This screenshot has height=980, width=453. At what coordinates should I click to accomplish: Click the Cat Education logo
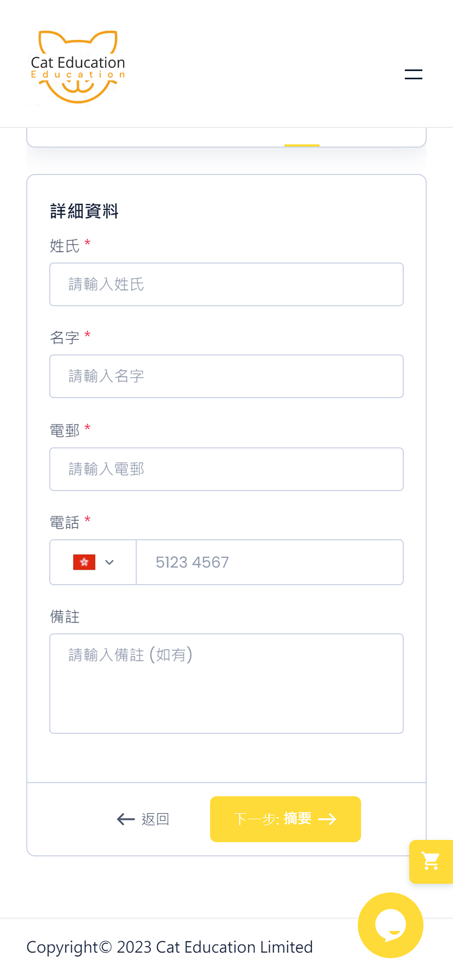click(78, 67)
